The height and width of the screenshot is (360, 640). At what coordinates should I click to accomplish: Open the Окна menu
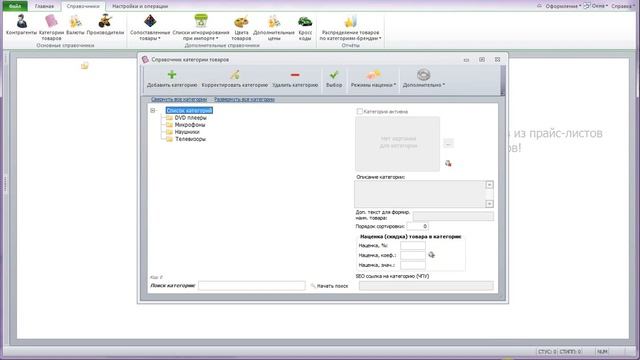596,6
